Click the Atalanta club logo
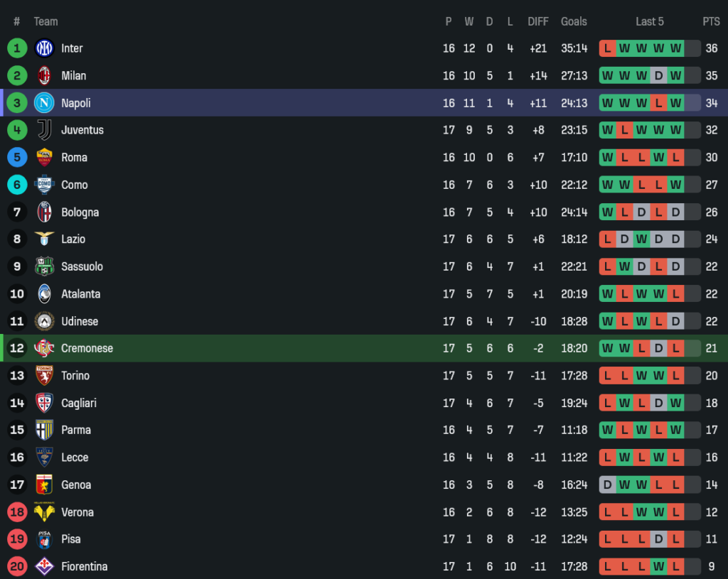Viewport: 728px width, 579px height. (x=45, y=293)
